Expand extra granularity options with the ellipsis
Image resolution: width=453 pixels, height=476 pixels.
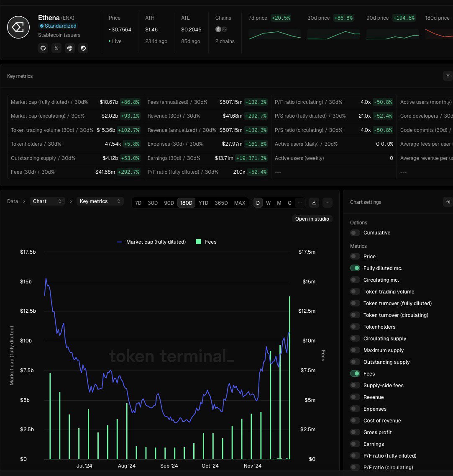300,203
